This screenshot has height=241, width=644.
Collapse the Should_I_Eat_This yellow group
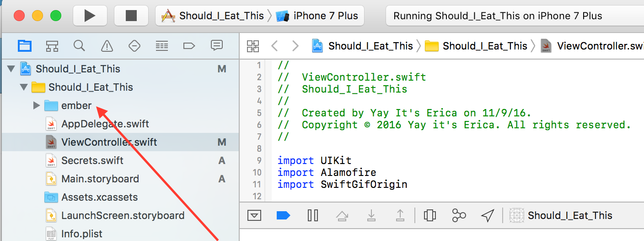[x=24, y=88]
